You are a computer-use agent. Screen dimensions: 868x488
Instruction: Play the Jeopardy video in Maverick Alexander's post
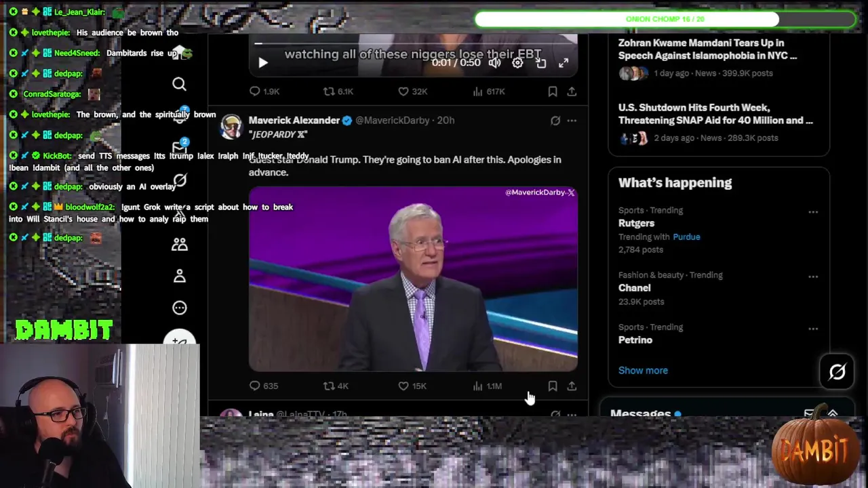(x=413, y=279)
